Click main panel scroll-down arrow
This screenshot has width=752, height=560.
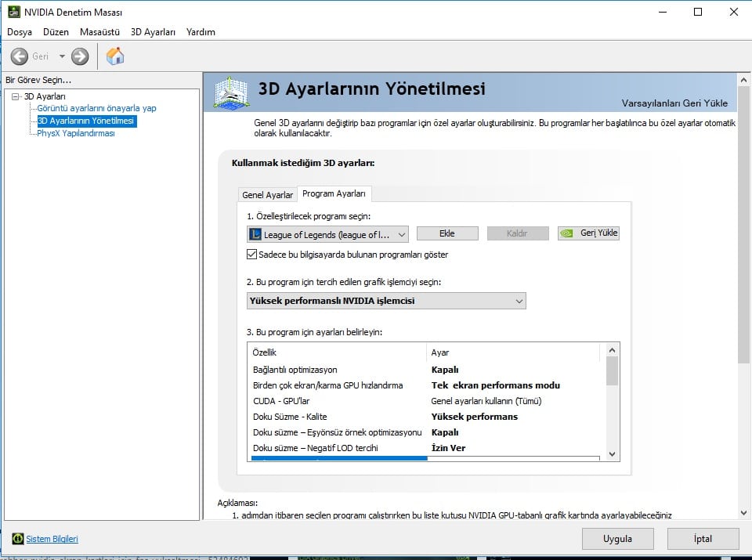[x=744, y=512]
